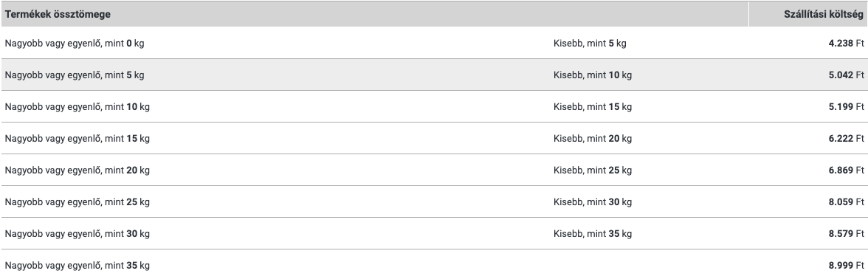Image resolution: width=868 pixels, height=279 pixels.
Task: Click the 4.238 Ft shipping cost
Action: click(x=846, y=43)
